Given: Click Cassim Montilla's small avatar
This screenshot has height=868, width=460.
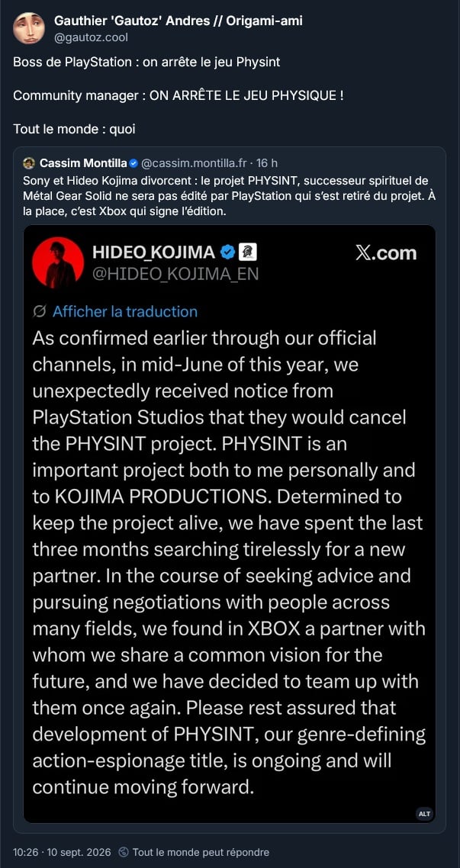Looking at the screenshot, I should [x=28, y=162].
